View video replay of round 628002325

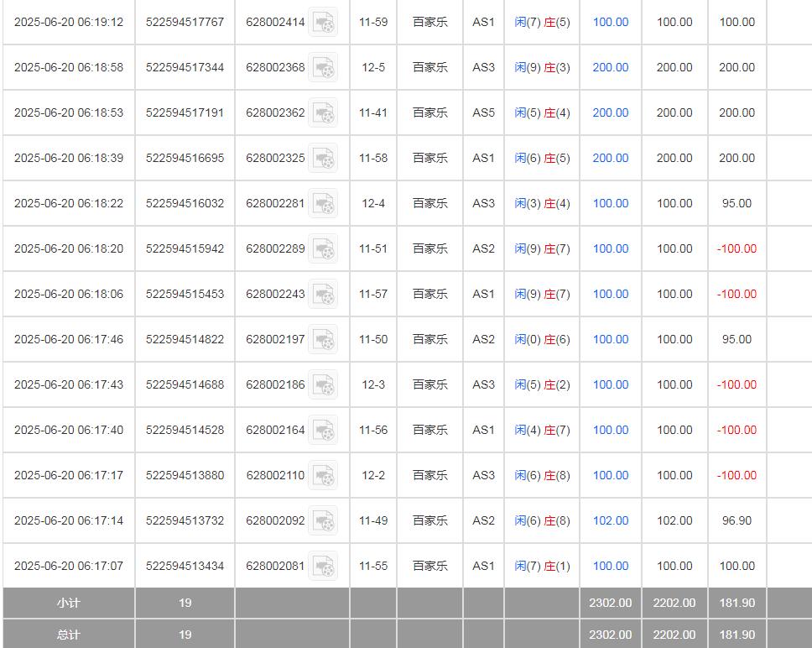pyautogui.click(x=323, y=159)
